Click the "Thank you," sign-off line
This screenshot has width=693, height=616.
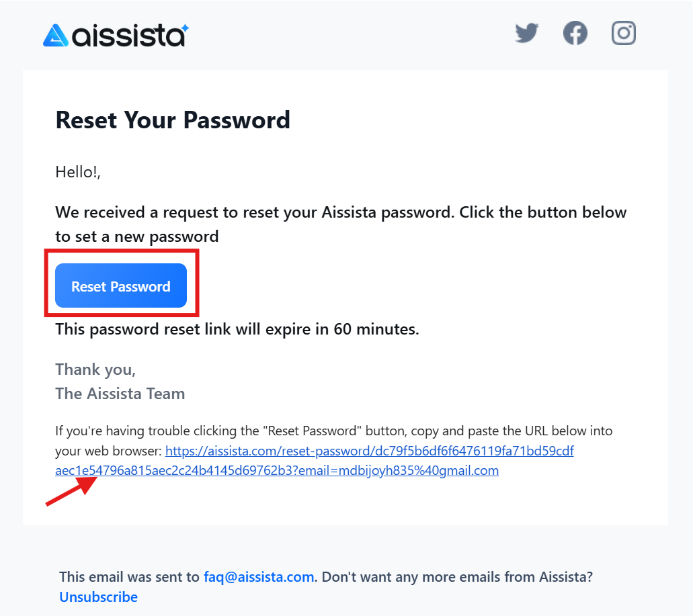pyautogui.click(x=95, y=369)
